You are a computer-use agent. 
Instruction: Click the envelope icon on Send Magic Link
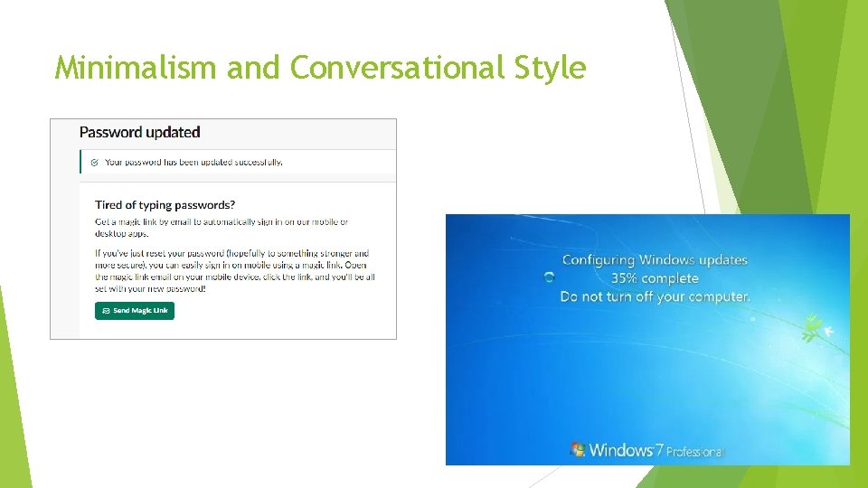pos(106,311)
